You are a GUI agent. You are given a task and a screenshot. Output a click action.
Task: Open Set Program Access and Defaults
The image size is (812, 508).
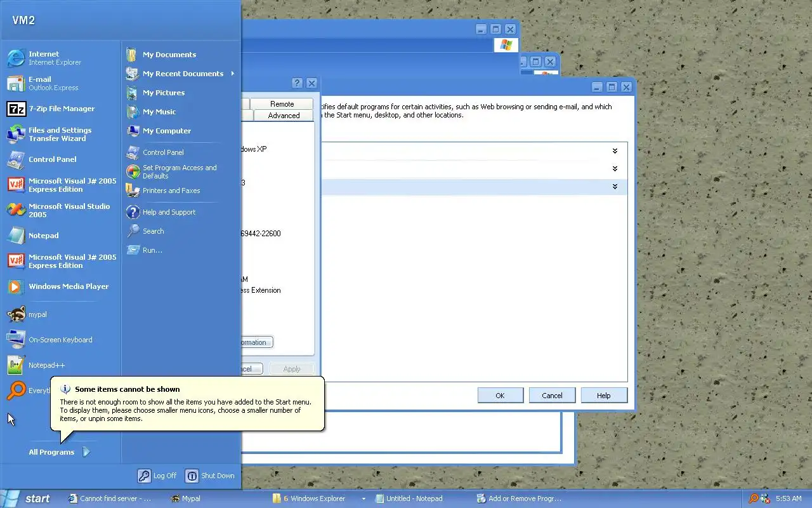click(180, 171)
